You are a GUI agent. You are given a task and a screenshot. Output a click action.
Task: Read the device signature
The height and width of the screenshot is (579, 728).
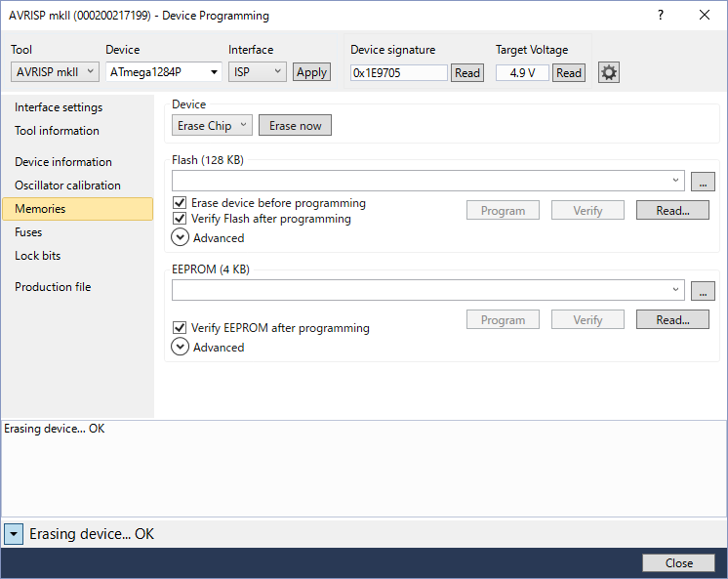467,73
